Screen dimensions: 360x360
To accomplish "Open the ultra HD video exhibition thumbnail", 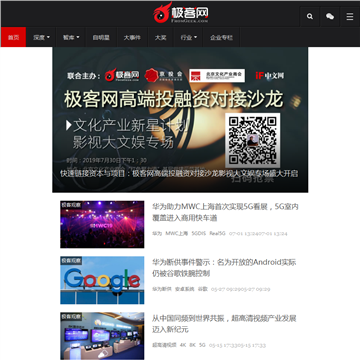I will [102, 336].
